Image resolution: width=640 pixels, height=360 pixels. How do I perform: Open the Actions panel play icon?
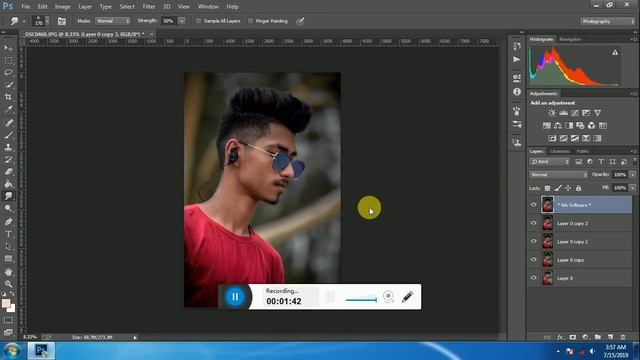tap(517, 60)
